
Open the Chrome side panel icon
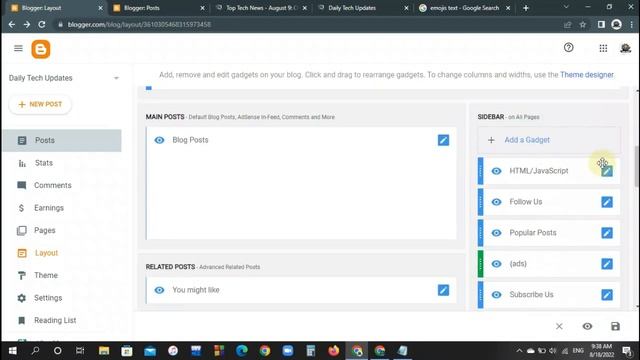[x=601, y=24]
